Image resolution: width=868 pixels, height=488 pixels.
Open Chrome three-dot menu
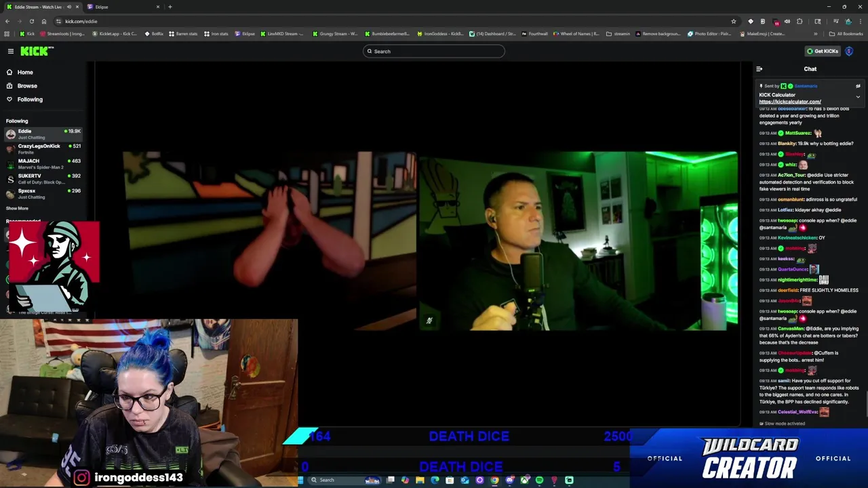(x=861, y=21)
